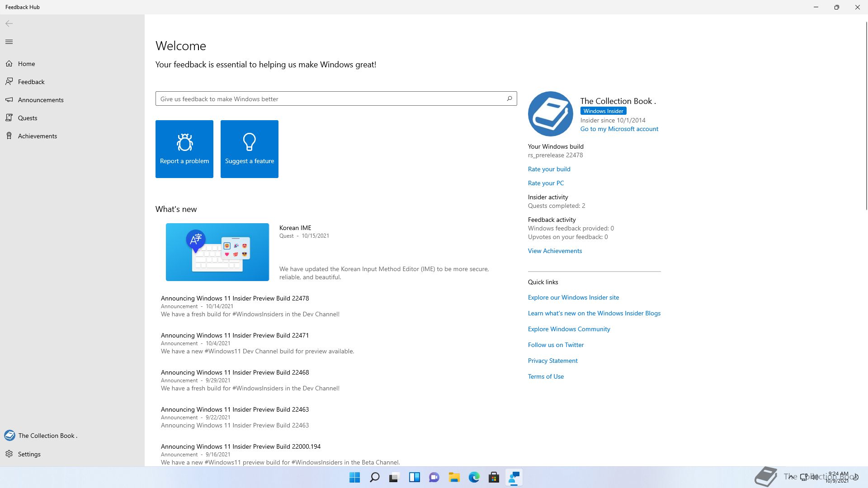Open File Explorer on the taskbar
The height and width of the screenshot is (488, 868).
point(454,477)
